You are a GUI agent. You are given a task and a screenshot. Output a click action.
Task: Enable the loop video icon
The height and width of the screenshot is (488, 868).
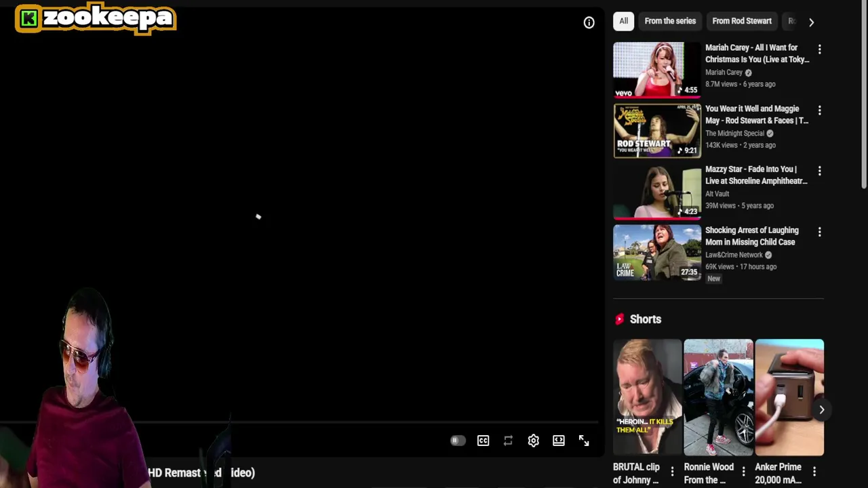[x=508, y=441]
